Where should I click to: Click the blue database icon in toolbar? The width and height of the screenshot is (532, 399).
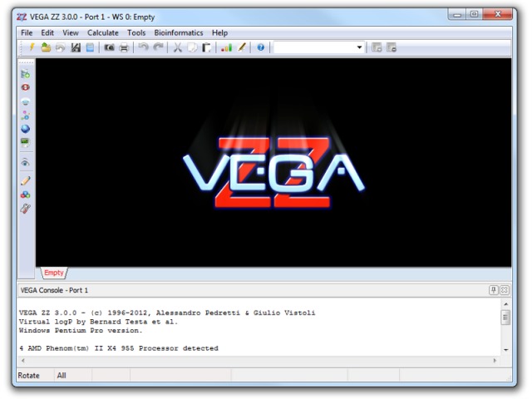90,47
